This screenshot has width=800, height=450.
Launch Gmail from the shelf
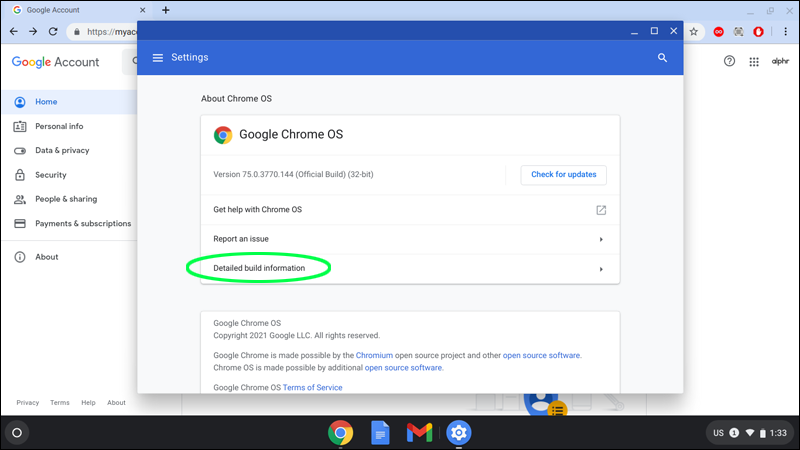(x=419, y=433)
